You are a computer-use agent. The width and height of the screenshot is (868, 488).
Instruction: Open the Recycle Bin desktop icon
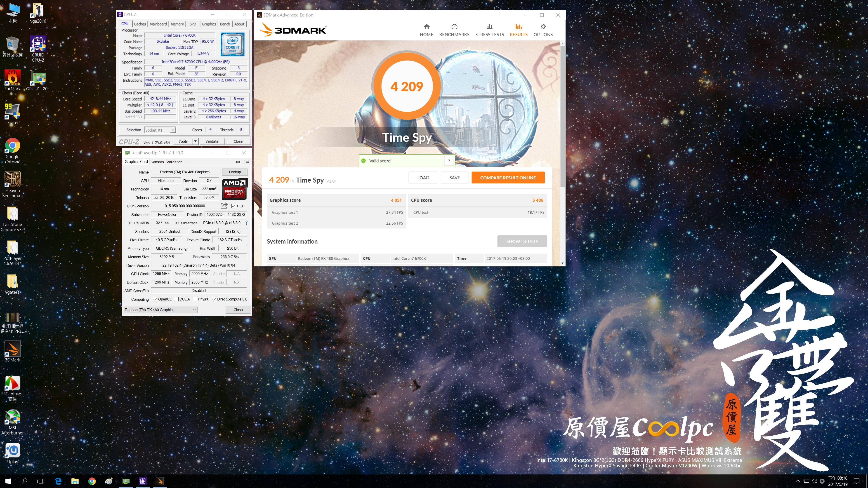pyautogui.click(x=12, y=47)
